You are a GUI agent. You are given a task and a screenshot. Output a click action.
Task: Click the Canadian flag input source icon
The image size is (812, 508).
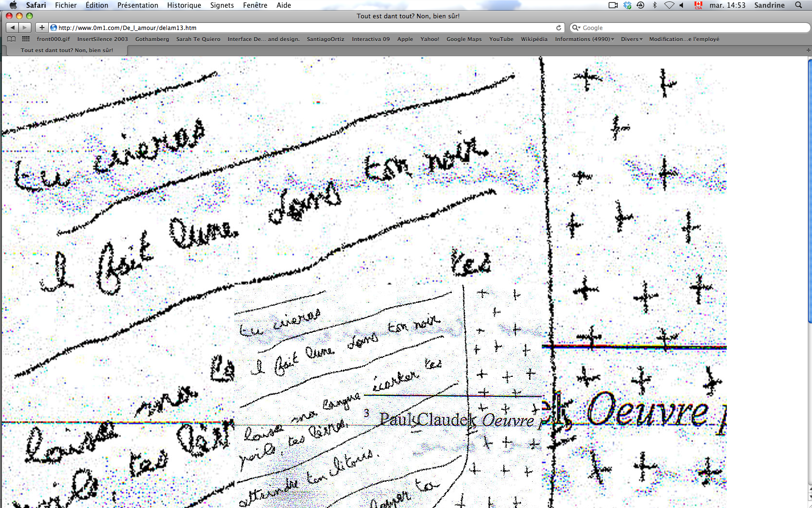[698, 5]
